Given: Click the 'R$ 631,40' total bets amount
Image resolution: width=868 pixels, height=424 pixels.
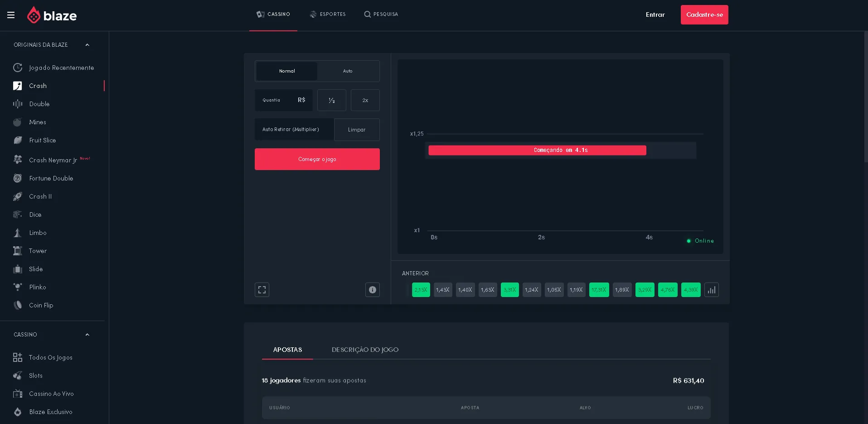Looking at the screenshot, I should 689,380.
